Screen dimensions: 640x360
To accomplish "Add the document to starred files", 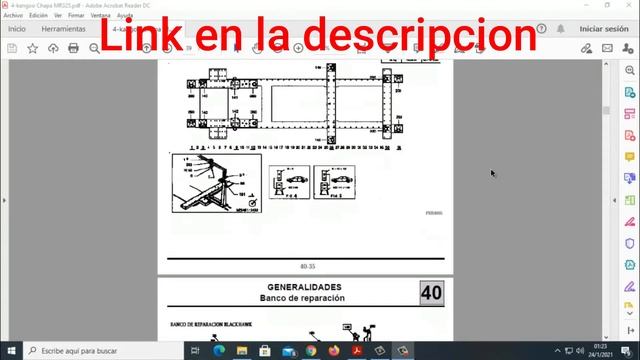I will 33,48.
